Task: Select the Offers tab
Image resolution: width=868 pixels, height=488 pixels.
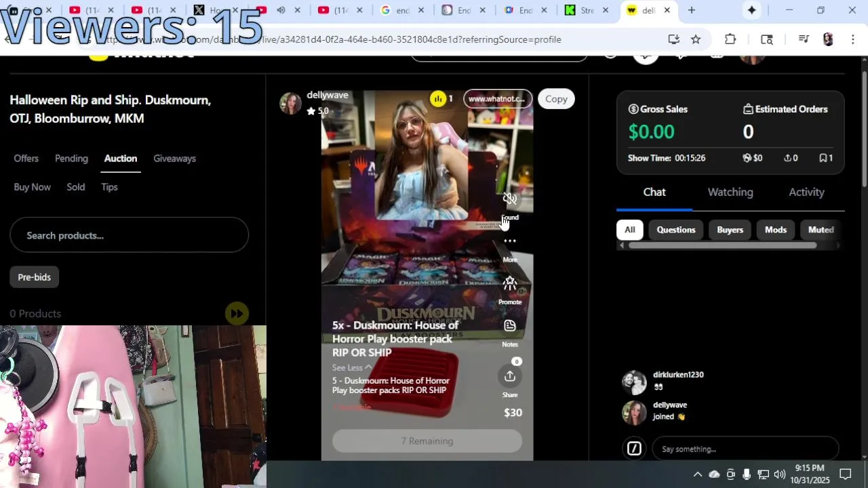Action: (26, 159)
